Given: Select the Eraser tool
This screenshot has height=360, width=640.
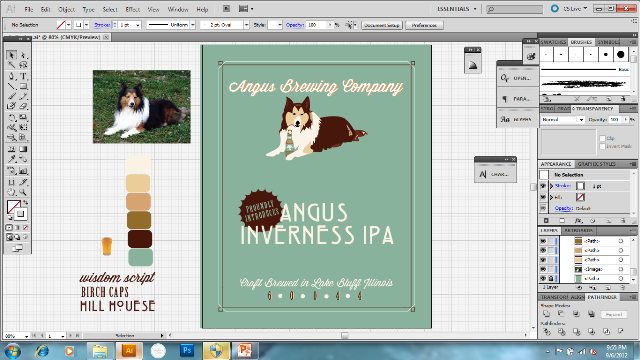Looking at the screenshot, I should point(23,106).
